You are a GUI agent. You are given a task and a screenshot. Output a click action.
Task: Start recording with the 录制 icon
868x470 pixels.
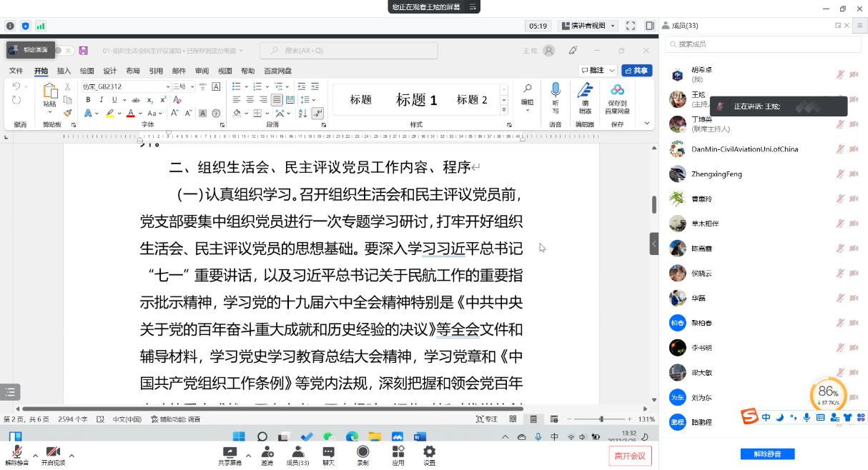[x=363, y=452]
